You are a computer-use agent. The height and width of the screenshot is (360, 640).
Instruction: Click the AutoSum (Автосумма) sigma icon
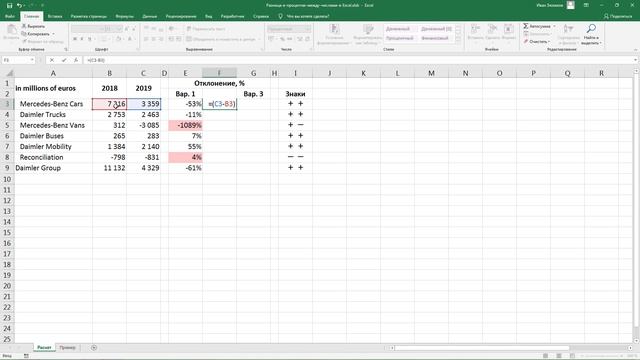pos(526,26)
